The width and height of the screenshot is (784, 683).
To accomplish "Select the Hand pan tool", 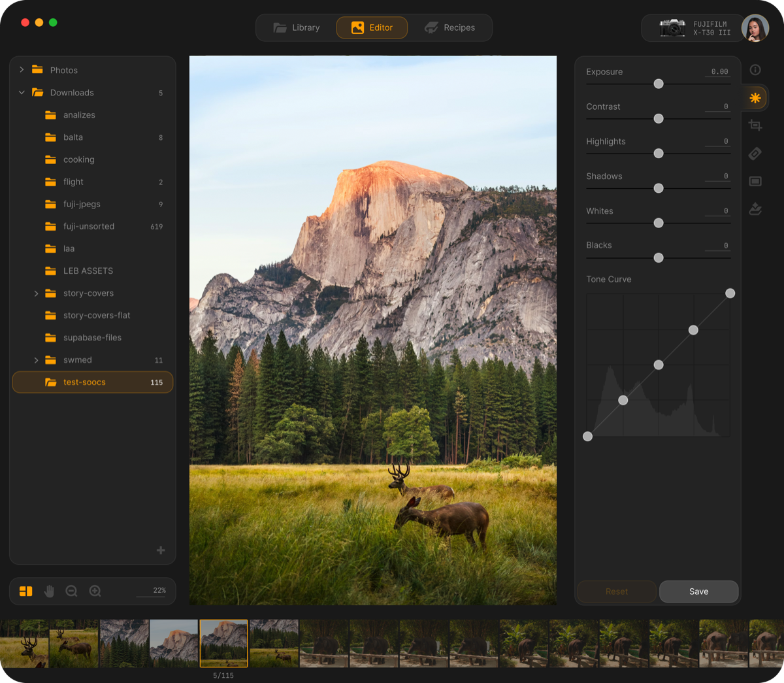I will (48, 591).
